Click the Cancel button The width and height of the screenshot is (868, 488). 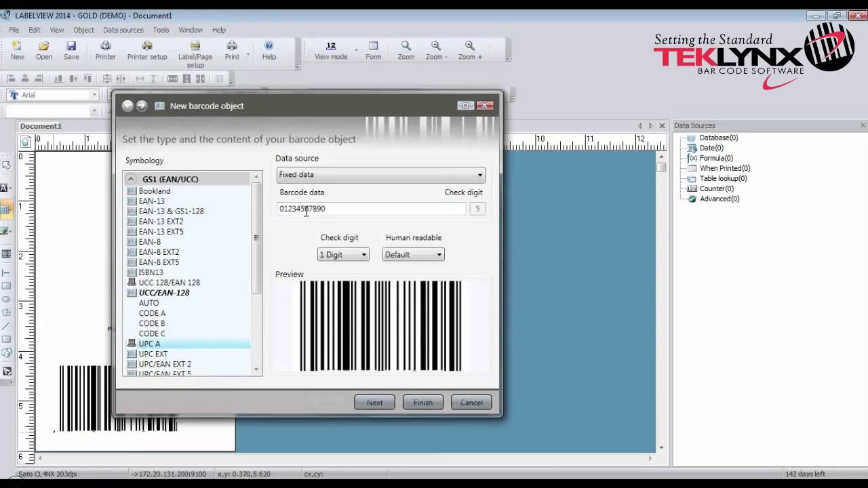click(x=471, y=403)
